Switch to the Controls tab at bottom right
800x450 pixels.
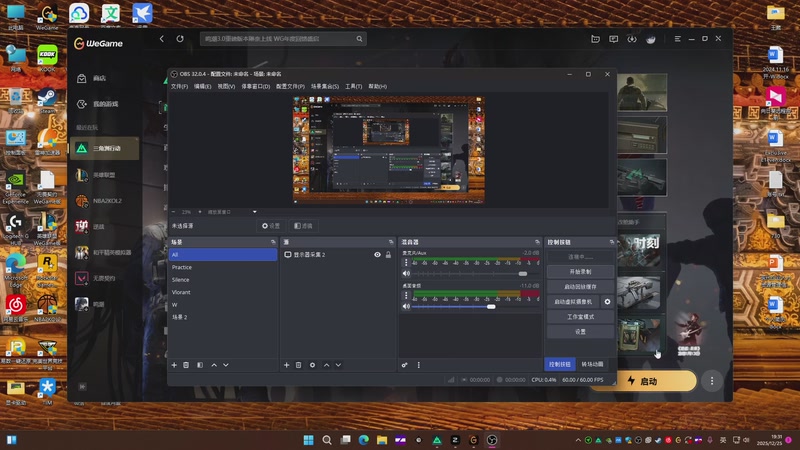click(x=560, y=364)
